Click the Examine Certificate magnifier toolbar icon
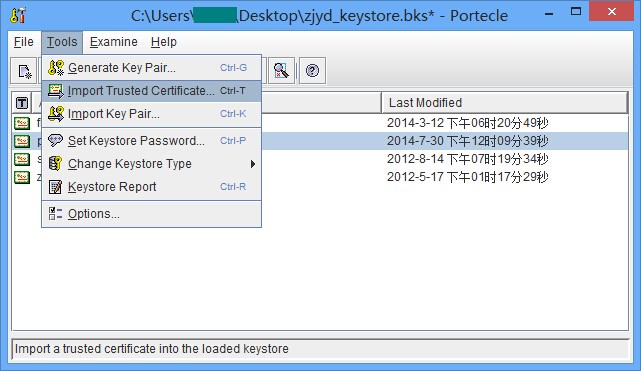 (x=281, y=71)
